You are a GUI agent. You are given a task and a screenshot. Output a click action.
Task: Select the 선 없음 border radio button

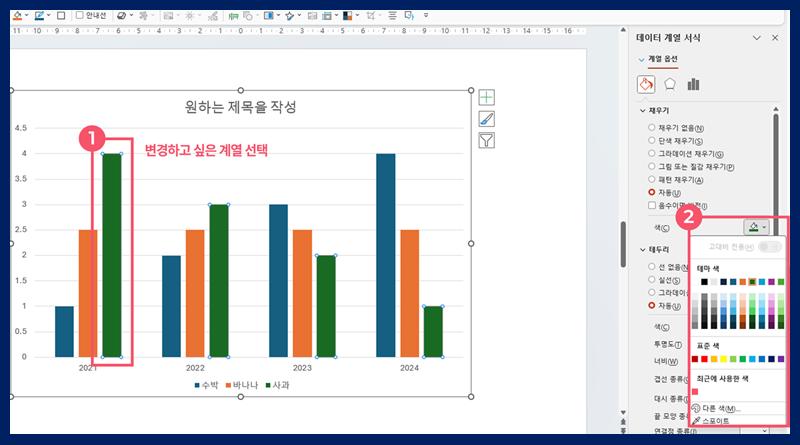coord(652,266)
